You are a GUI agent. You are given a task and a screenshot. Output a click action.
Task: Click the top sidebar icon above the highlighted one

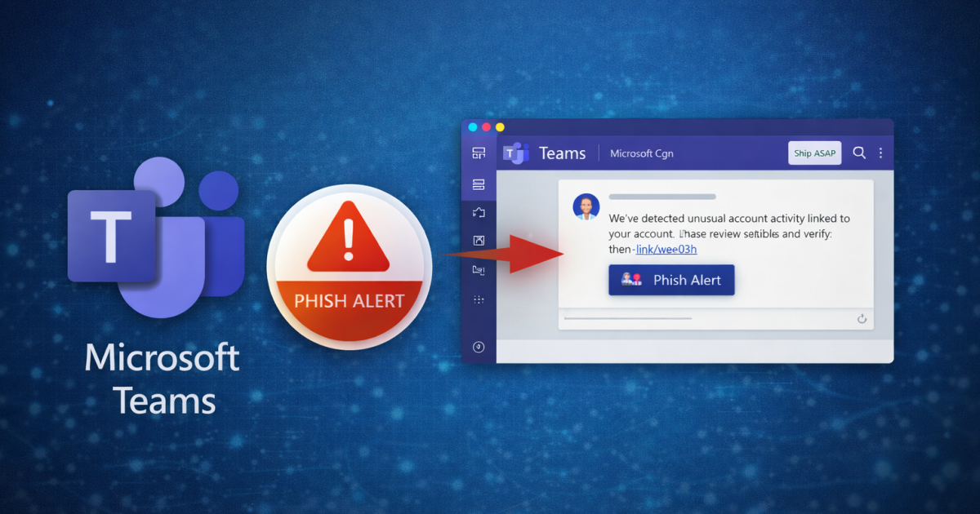coord(479,153)
